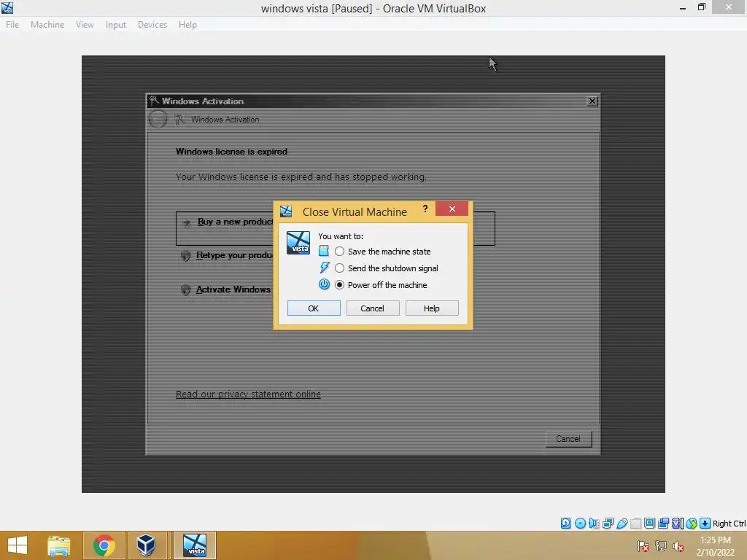Click the audio status icon in VirtualBox

tap(594, 524)
